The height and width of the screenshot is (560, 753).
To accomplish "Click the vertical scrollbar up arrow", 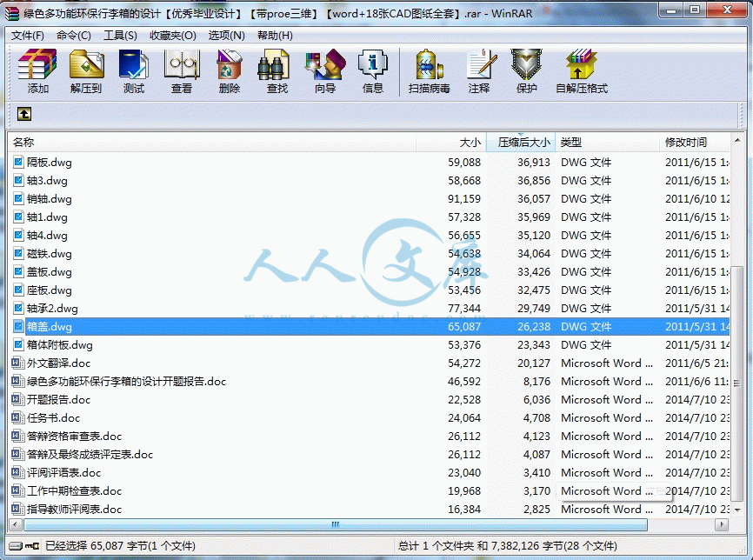I will (x=737, y=140).
